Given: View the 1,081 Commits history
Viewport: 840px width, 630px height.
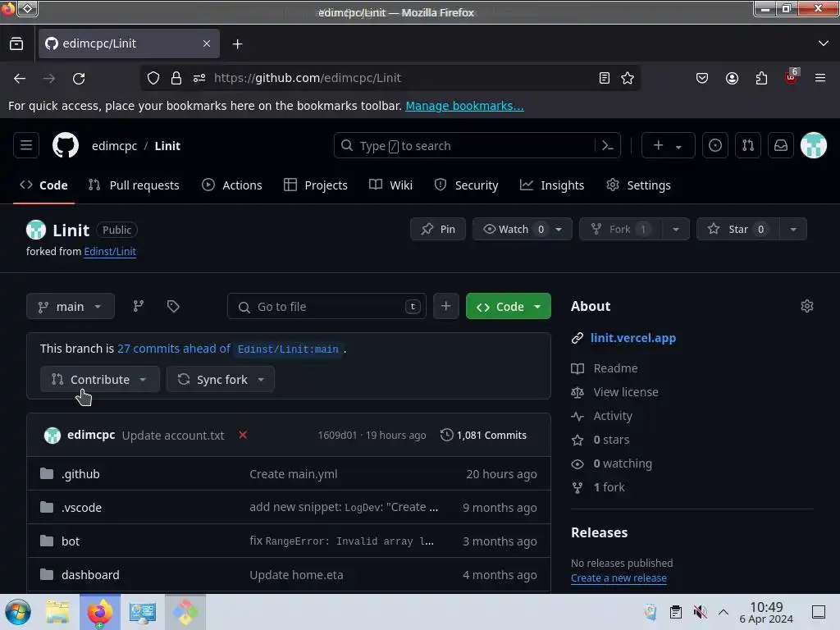Looking at the screenshot, I should (x=483, y=435).
